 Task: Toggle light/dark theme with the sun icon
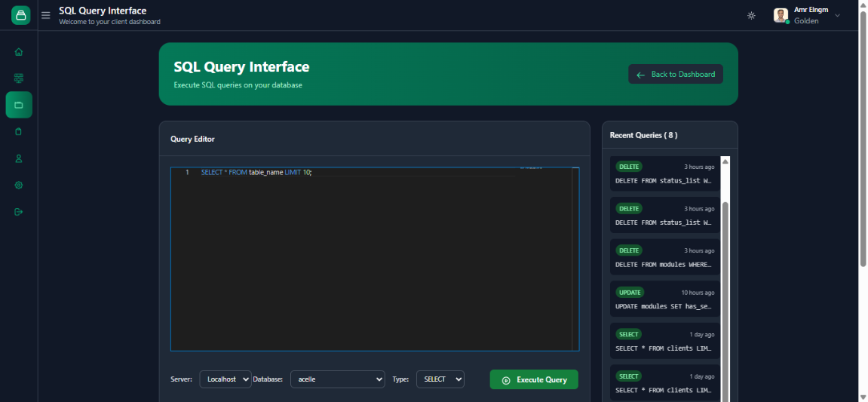point(751,16)
